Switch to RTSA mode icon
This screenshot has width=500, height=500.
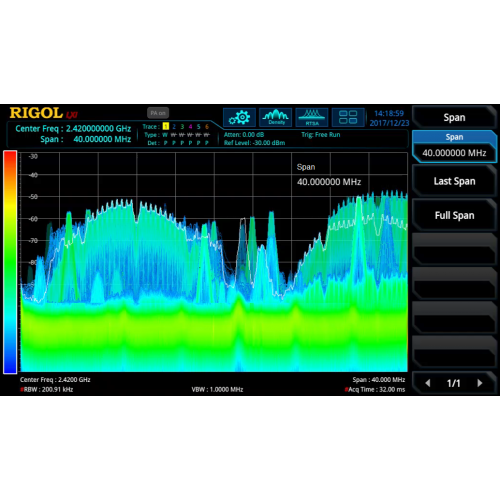312,117
